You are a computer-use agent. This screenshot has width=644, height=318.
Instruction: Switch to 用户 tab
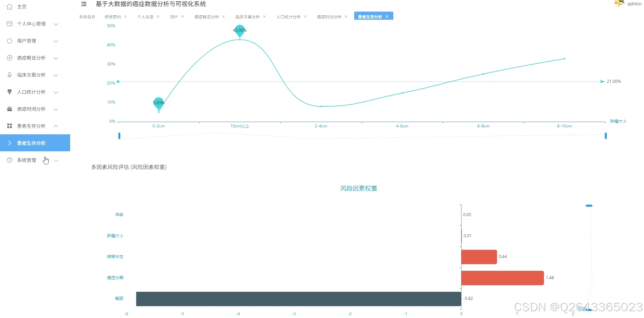[x=174, y=17]
